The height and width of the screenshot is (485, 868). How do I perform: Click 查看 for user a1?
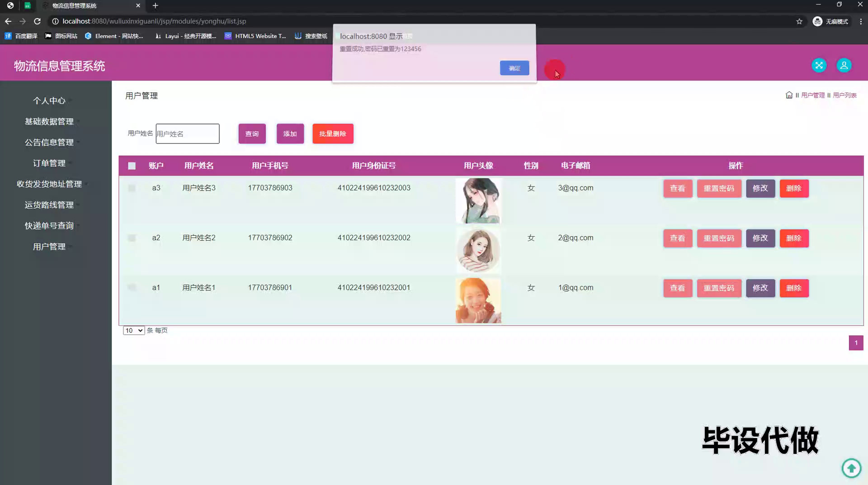(x=678, y=288)
